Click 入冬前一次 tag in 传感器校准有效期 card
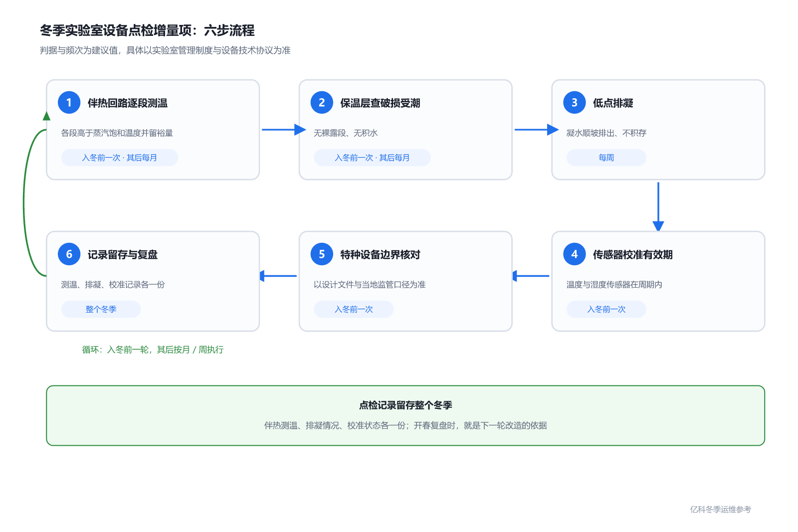The image size is (798, 532). (606, 309)
